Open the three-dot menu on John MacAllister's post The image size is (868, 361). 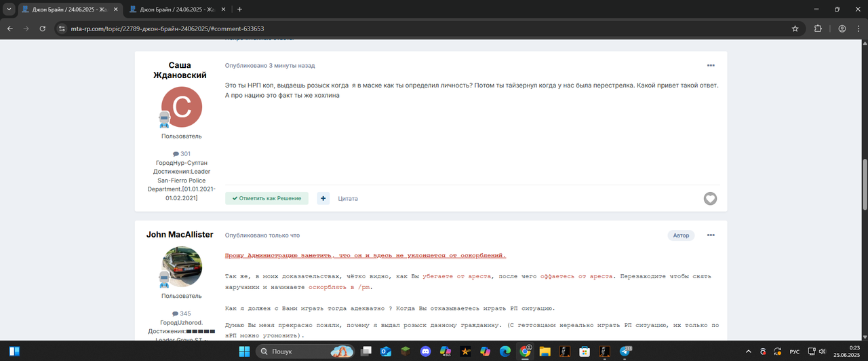pyautogui.click(x=711, y=235)
